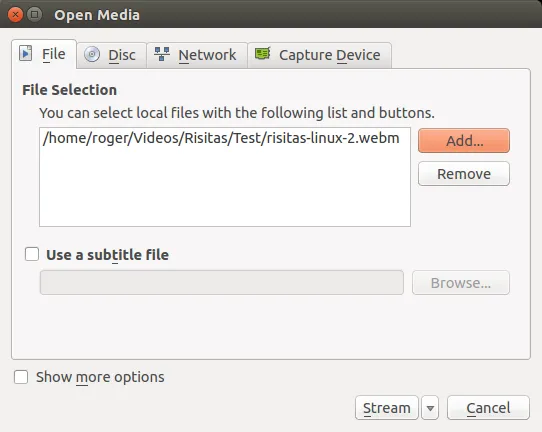Enable Use a subtitle file checkbox

32,254
